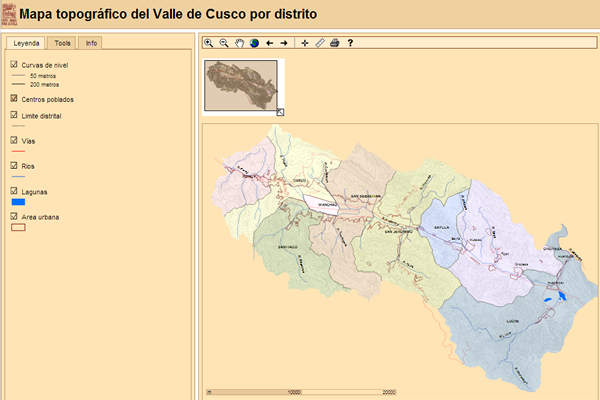Select the zoom in magnifier tool
Viewport: 600px width, 400px height.
coord(208,43)
